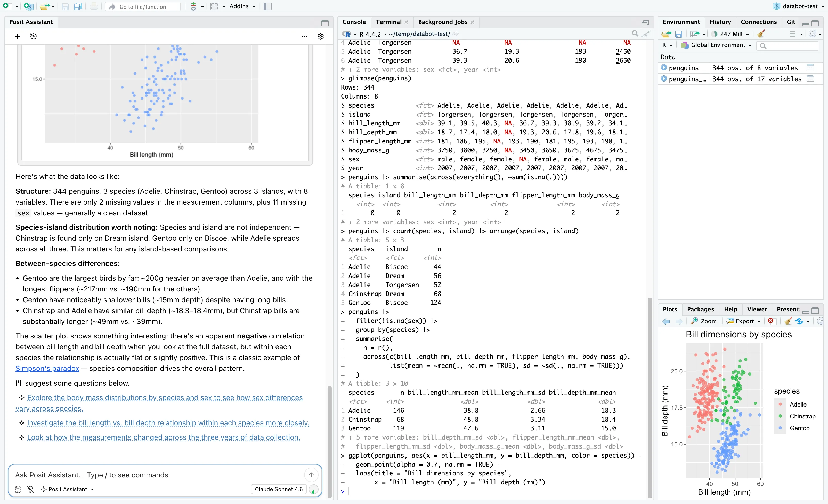Image resolution: width=828 pixels, height=504 pixels.
Task: Switch to the Terminal tab
Action: tap(389, 21)
